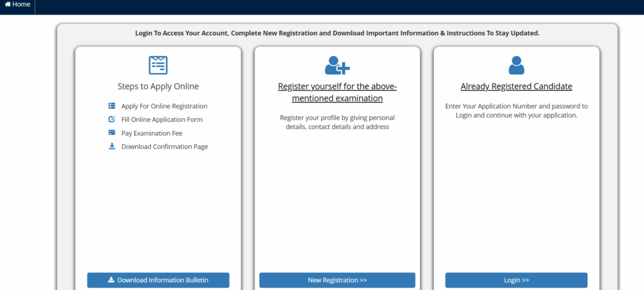
Task: Click the Steps to Apply Online heading
Action: pos(158,86)
